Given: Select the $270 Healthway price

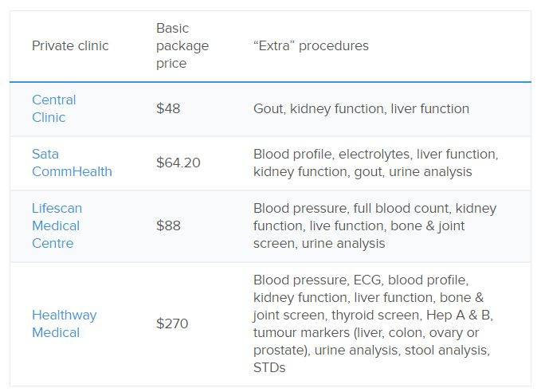Looking at the screenshot, I should 172,323.
